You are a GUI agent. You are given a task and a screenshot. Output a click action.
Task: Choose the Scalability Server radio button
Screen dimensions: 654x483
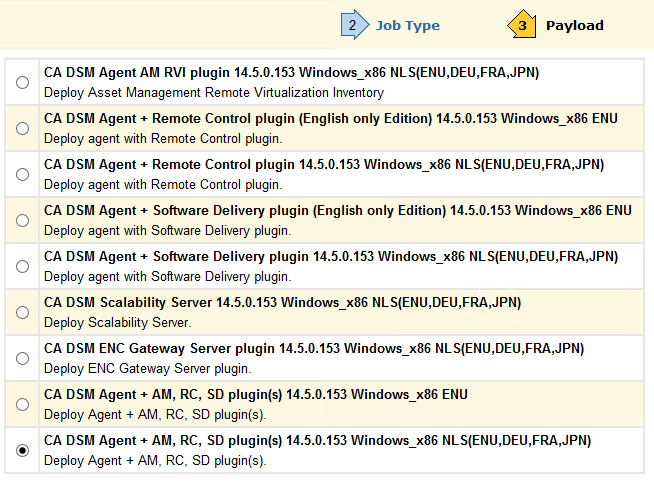[x=23, y=313]
